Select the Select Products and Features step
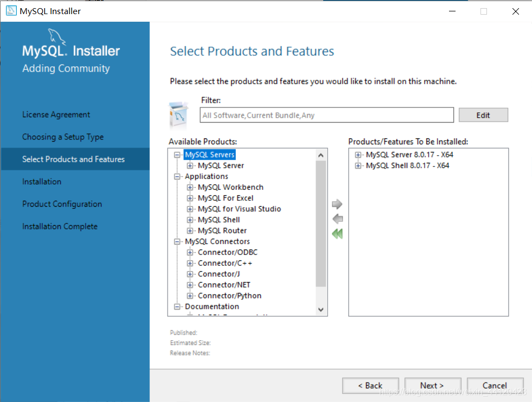Viewport: 532px width, 402px height. point(75,159)
